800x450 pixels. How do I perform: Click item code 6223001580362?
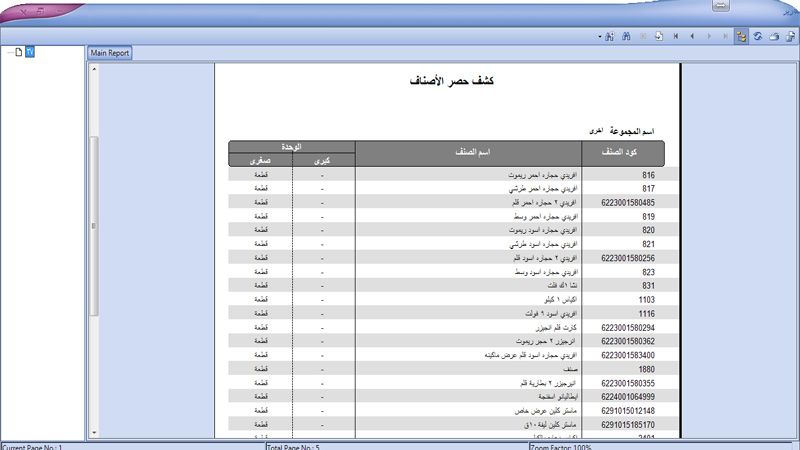(628, 341)
